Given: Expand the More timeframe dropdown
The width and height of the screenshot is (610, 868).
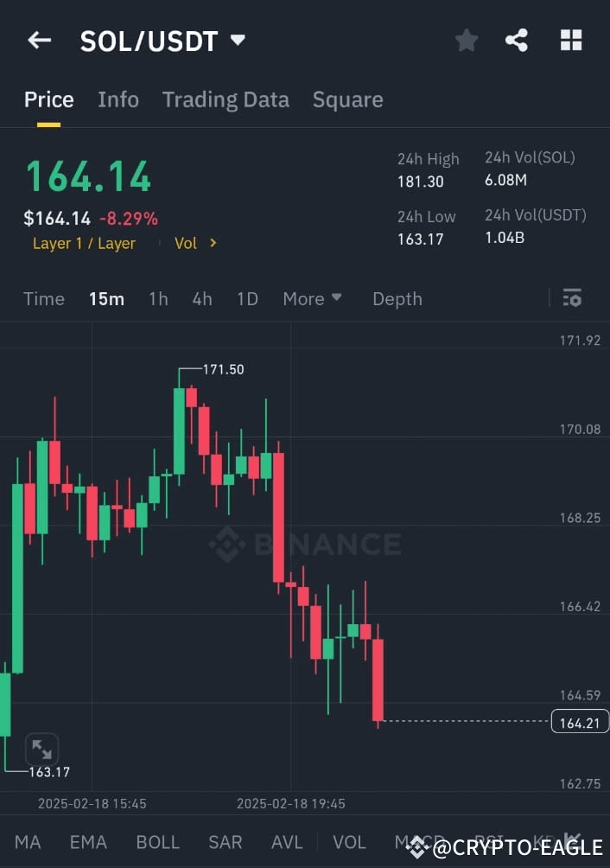Looking at the screenshot, I should (312, 298).
